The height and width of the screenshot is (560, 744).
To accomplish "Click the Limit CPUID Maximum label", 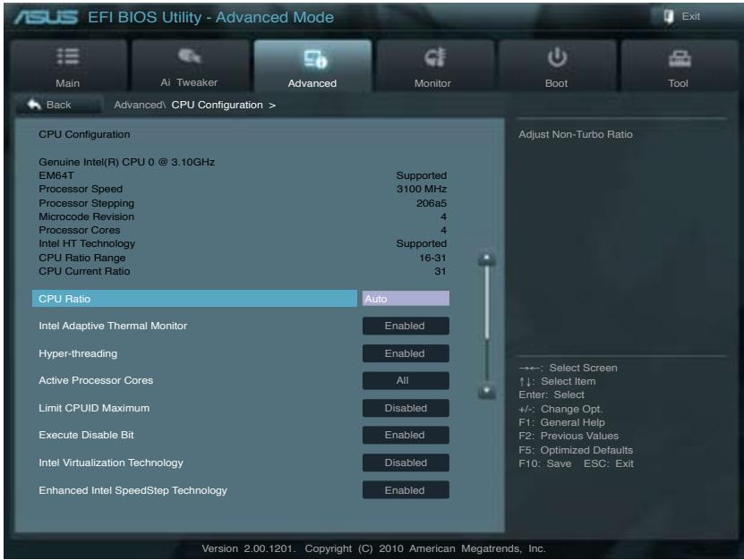I will pos(94,408).
